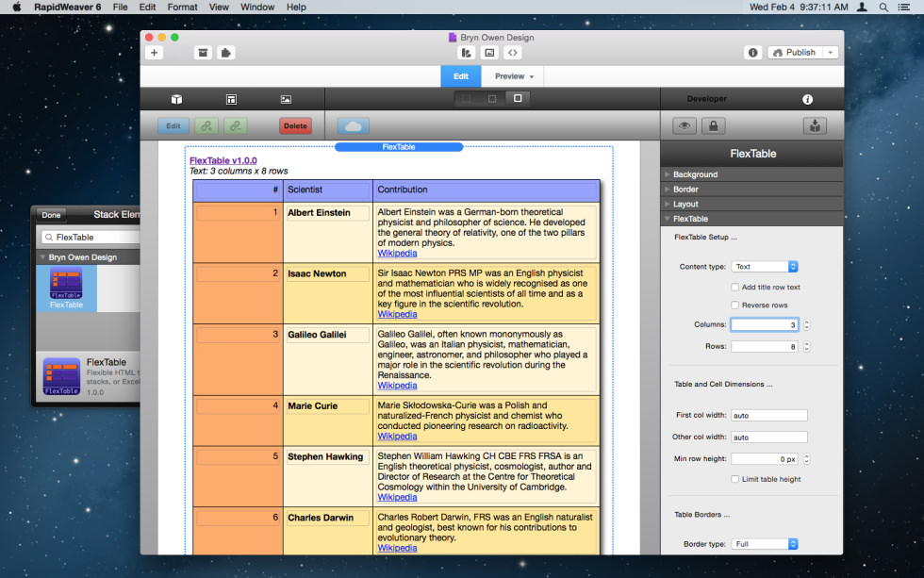Click the Publish button
Screen dimensions: 924x578
coord(795,53)
